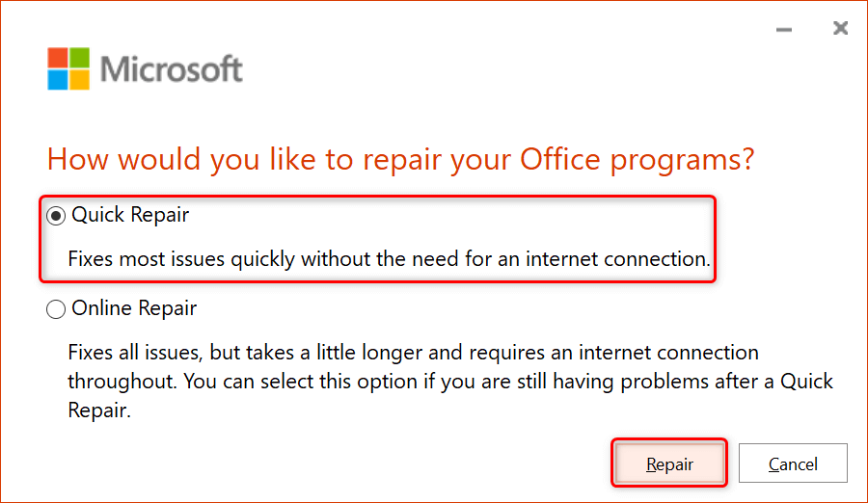Viewport: 868px width, 503px height.
Task: Click the question mark ending the heading
Action: coord(744,159)
